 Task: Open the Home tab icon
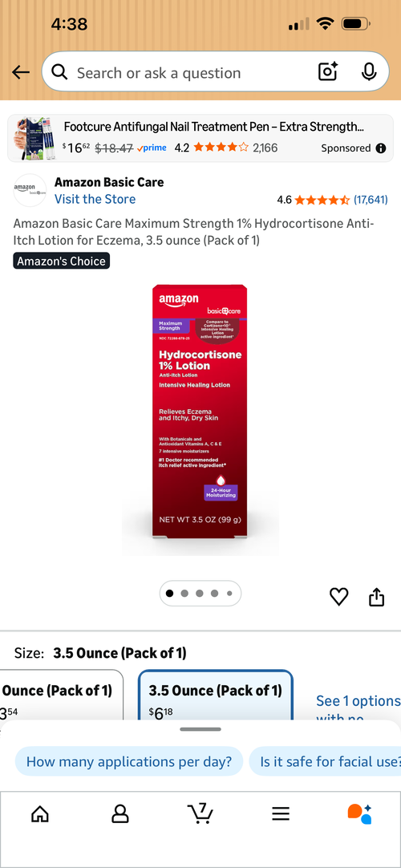click(x=40, y=813)
